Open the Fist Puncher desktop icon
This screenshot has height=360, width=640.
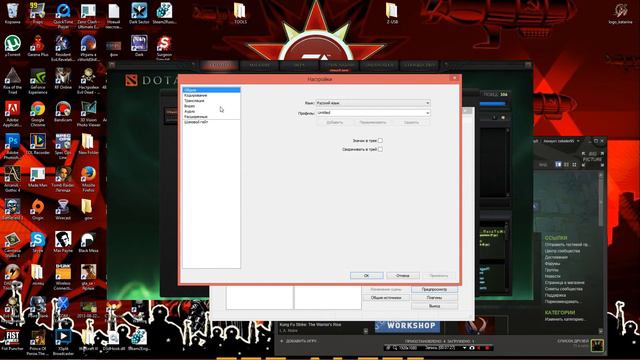pos(13,340)
